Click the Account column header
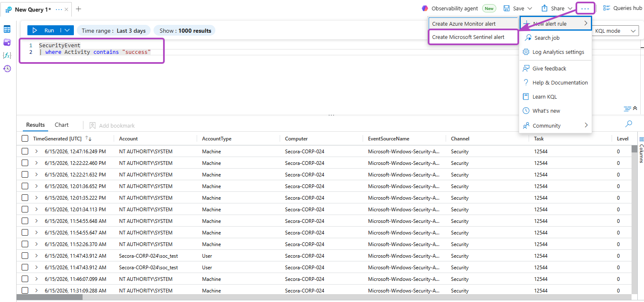The width and height of the screenshot is (644, 302). coord(129,139)
